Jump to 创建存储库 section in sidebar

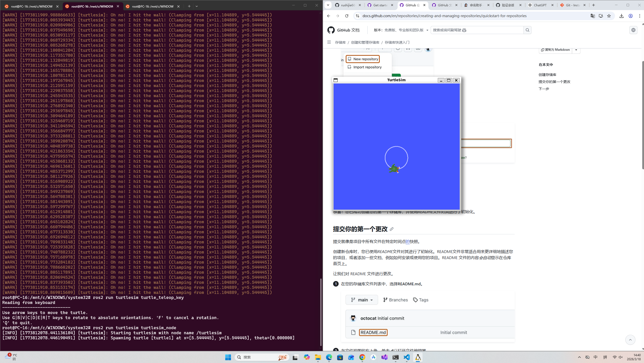point(547,75)
